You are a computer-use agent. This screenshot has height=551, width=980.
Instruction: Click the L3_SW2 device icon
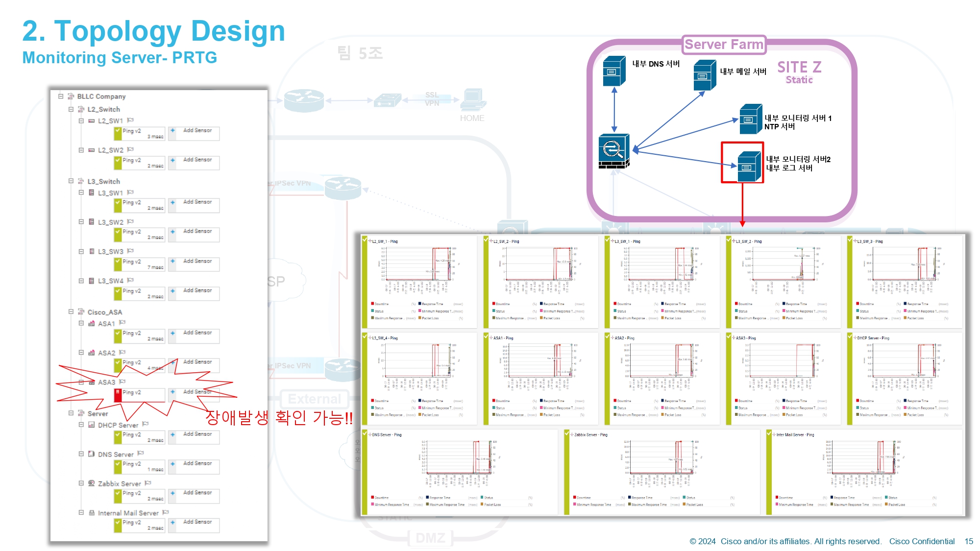(x=92, y=222)
